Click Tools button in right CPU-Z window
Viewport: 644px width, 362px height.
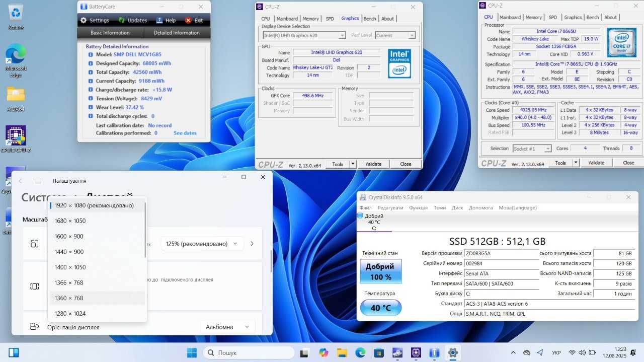[560, 163]
